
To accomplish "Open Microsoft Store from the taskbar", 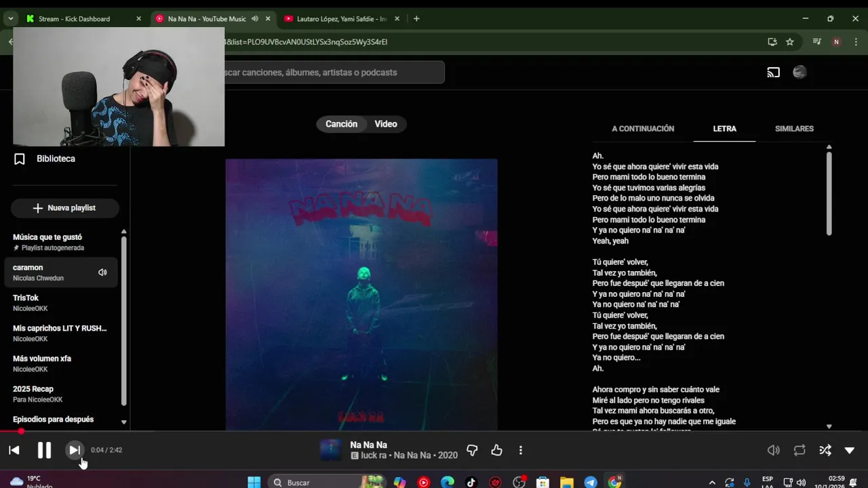I will point(542,482).
